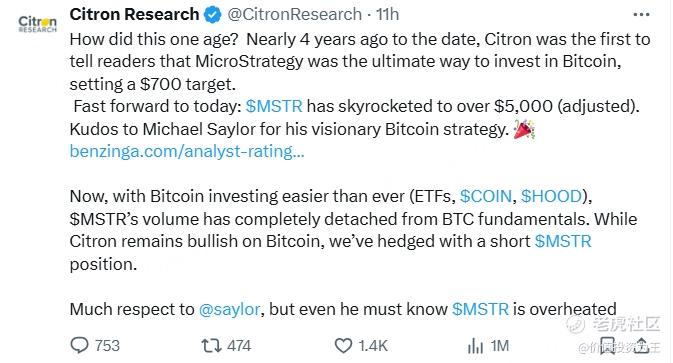Open the benzinga.com/analyst-rating link
The image size is (673, 363).
[187, 151]
